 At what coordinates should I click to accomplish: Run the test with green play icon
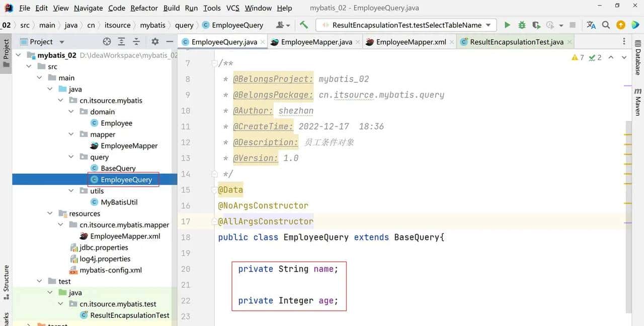[x=507, y=25]
